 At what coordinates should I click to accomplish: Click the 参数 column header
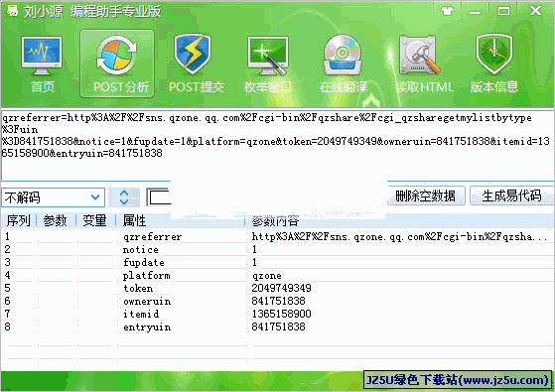click(56, 220)
